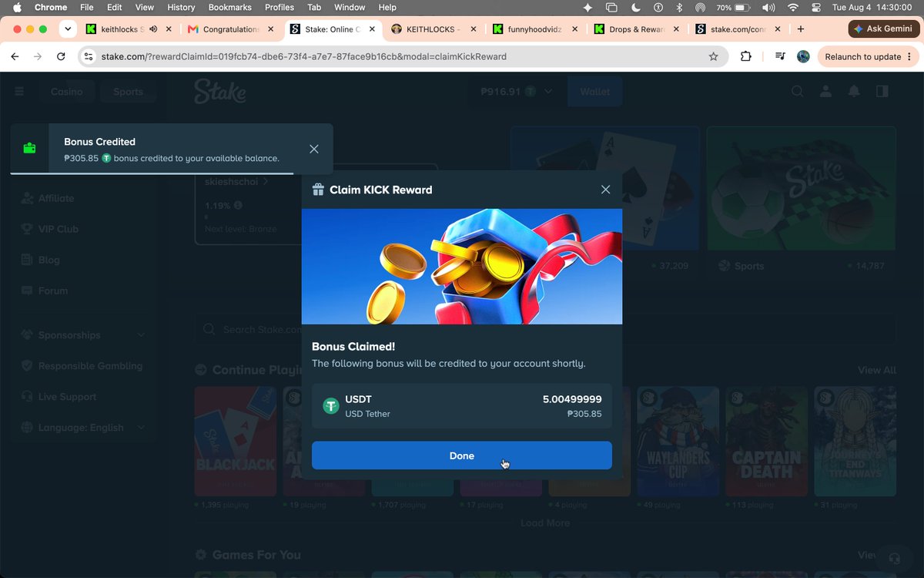
Task: Click the address bar URL
Action: point(304,56)
